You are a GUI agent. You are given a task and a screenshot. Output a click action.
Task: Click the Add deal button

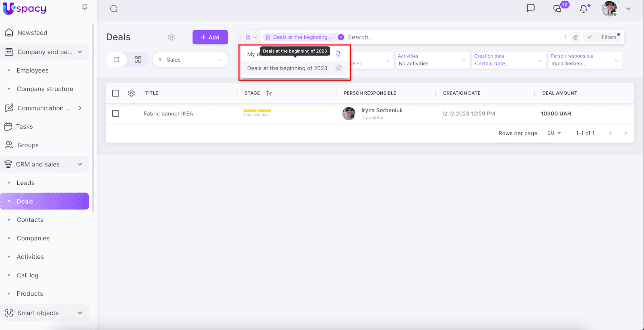point(210,37)
